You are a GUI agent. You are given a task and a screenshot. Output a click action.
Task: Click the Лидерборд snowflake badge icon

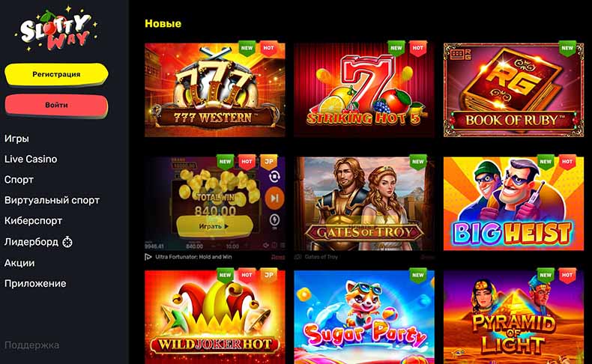point(67,242)
